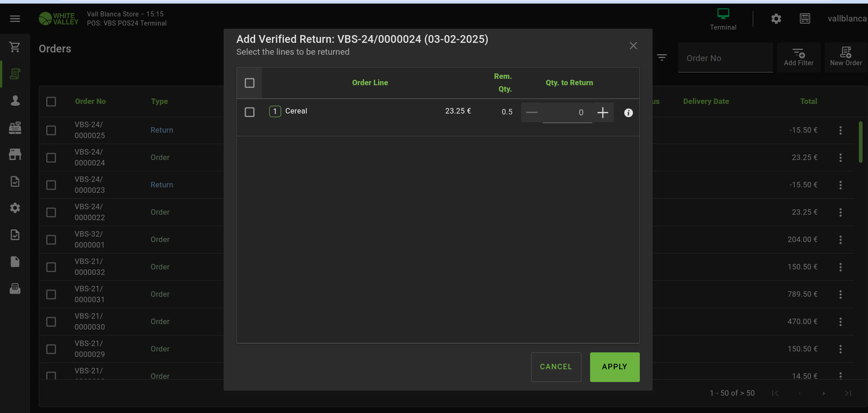Select all return lines checkbox

(250, 83)
